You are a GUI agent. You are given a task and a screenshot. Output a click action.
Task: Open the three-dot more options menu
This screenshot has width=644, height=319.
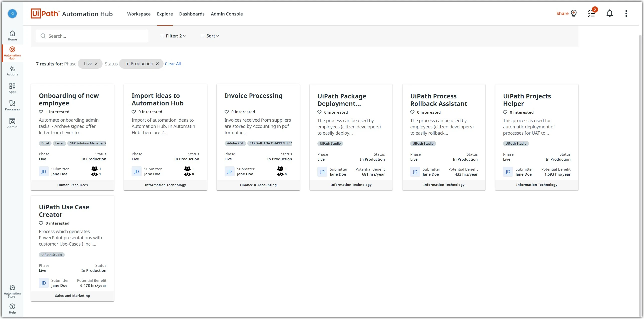[x=626, y=13]
